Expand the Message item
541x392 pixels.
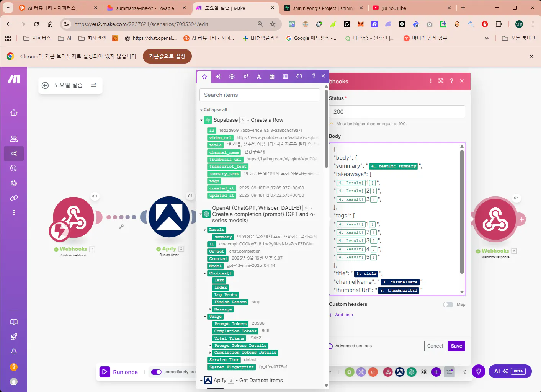click(x=210, y=309)
